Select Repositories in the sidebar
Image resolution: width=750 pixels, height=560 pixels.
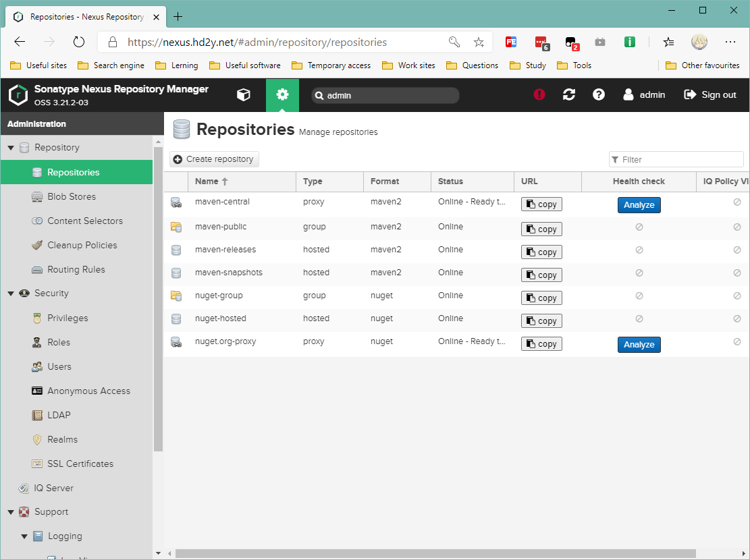pyautogui.click(x=76, y=172)
